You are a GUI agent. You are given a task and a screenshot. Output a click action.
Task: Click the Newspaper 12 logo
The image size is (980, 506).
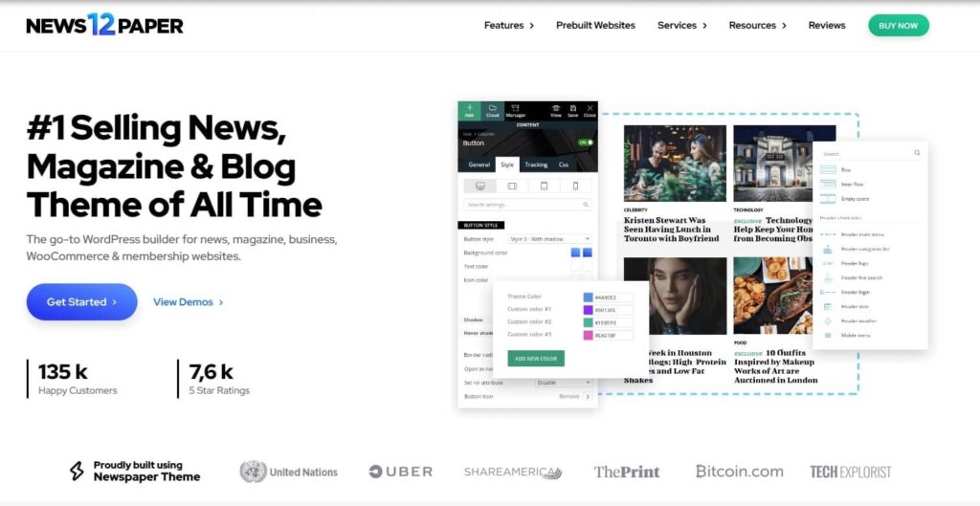coord(104,26)
